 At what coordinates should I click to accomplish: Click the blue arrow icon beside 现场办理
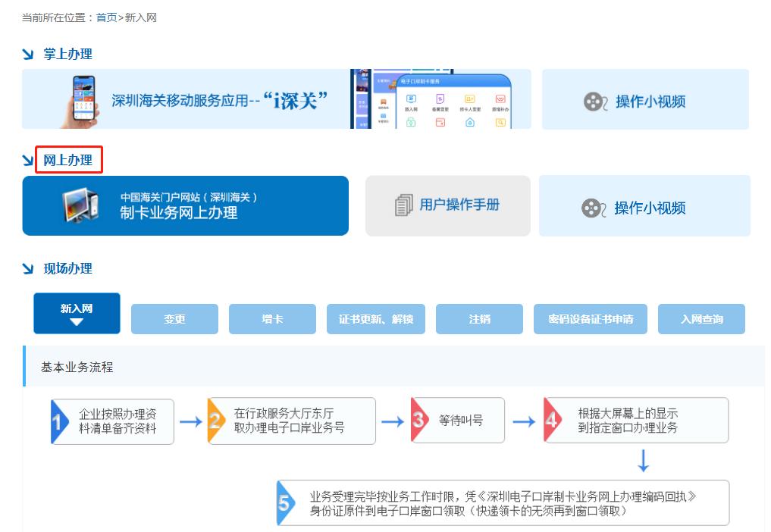(x=28, y=269)
